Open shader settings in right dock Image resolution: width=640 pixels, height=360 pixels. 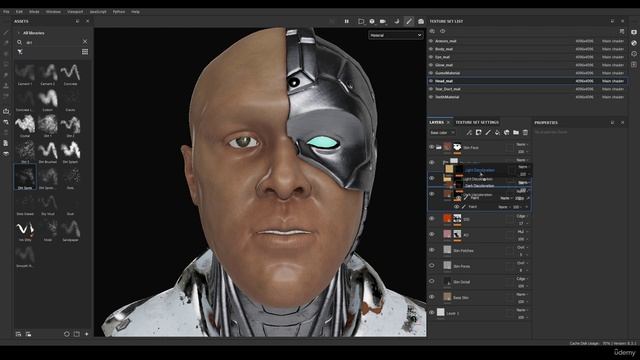[x=634, y=43]
